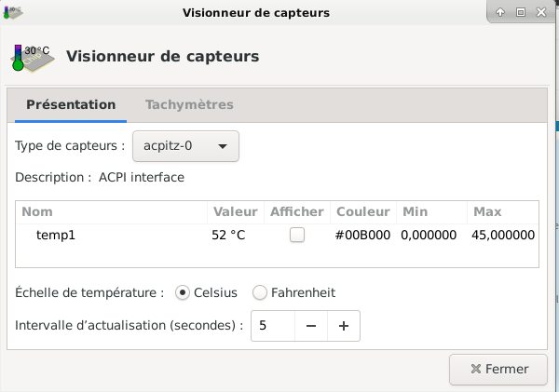Screen dimensions: 559x392
Task: Switch to the Tachymètres tab
Action: tap(189, 105)
